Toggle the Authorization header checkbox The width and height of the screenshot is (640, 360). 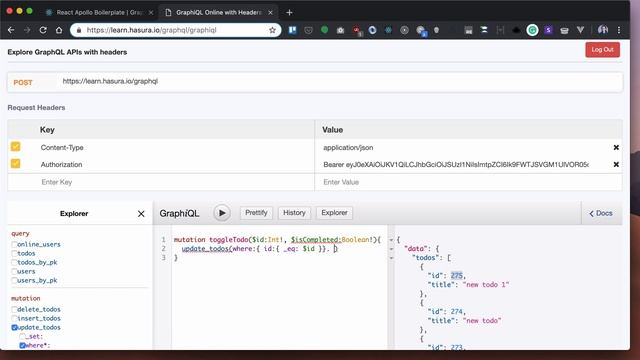pos(16,164)
